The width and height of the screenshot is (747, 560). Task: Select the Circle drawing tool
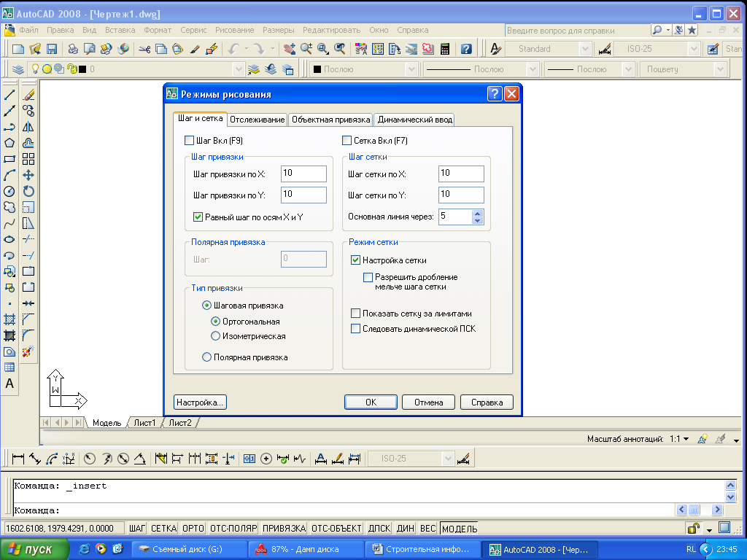point(9,192)
